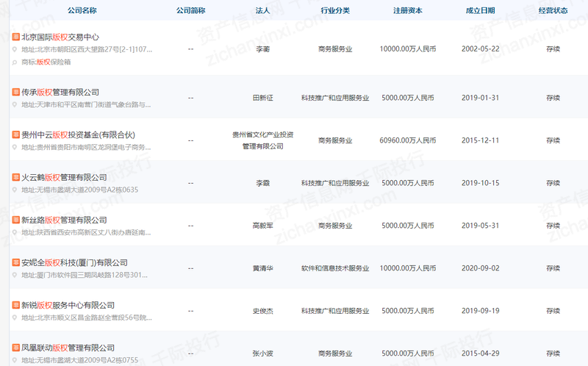Click the 行业分类 column header
Screen dimensions: 588x366
tap(335, 10)
